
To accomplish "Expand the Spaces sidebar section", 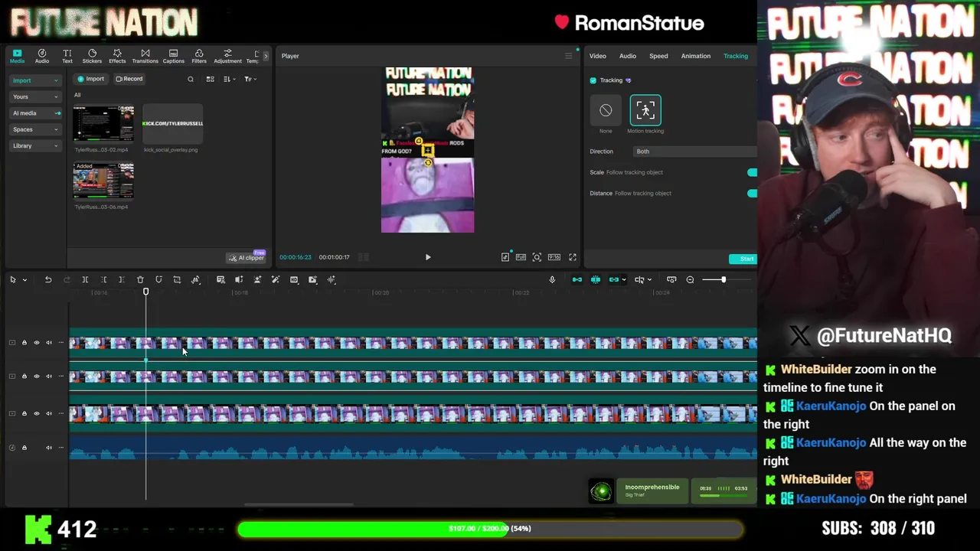I will pyautogui.click(x=35, y=129).
